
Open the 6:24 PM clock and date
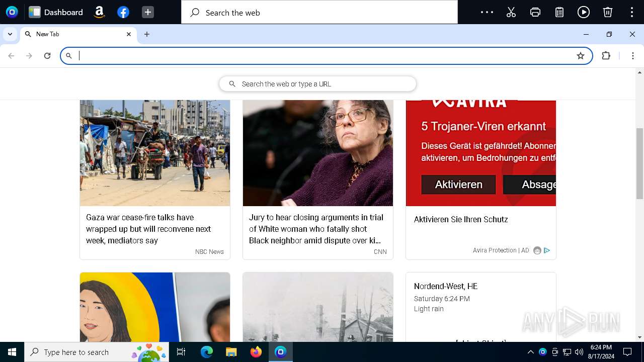pyautogui.click(x=601, y=352)
